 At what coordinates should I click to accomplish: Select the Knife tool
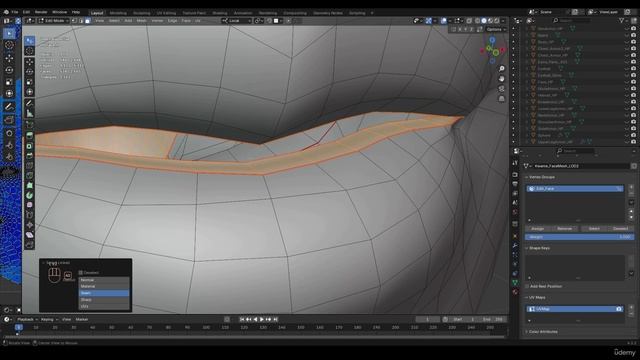(x=29, y=176)
